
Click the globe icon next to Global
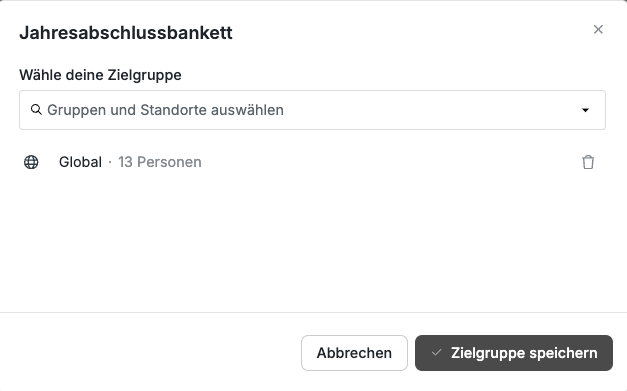click(31, 162)
